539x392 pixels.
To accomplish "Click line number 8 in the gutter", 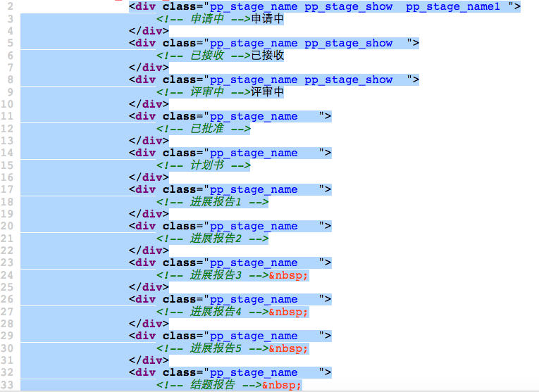I will pos(10,80).
